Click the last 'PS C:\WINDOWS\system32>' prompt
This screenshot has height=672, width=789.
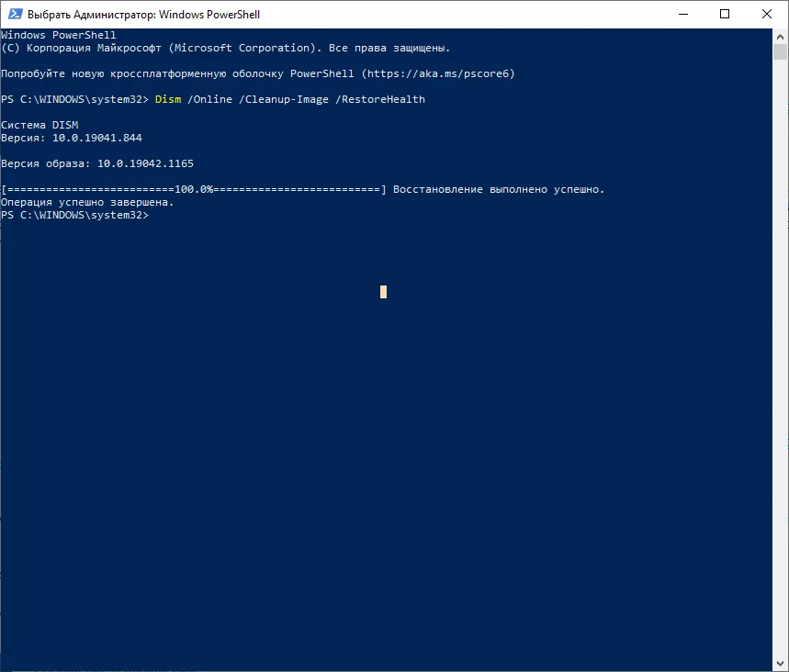click(x=75, y=216)
